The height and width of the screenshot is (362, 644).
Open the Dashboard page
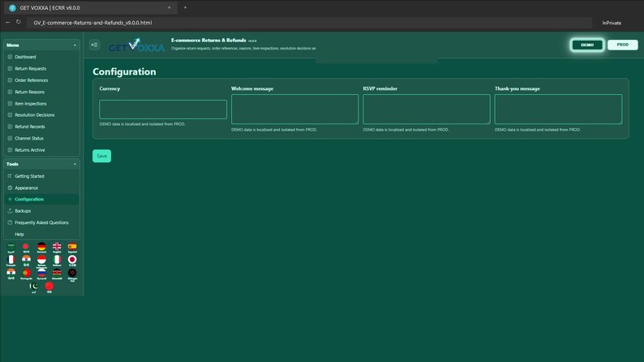point(41,57)
